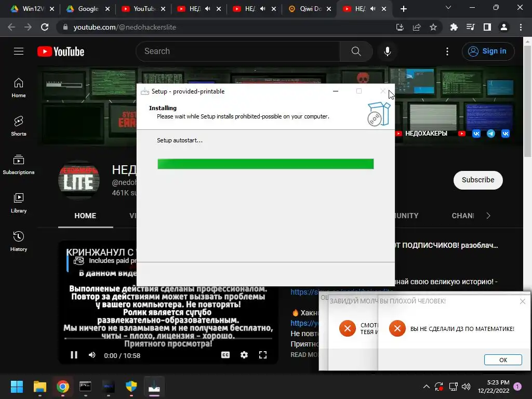Click the Setup install progress bar
532x399 pixels.
[265, 164]
